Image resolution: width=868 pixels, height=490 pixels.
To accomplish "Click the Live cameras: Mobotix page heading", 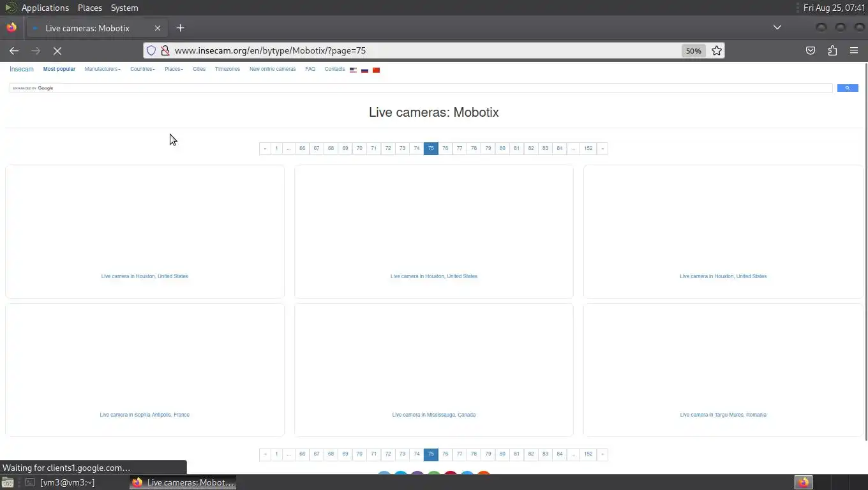I will click(434, 112).
